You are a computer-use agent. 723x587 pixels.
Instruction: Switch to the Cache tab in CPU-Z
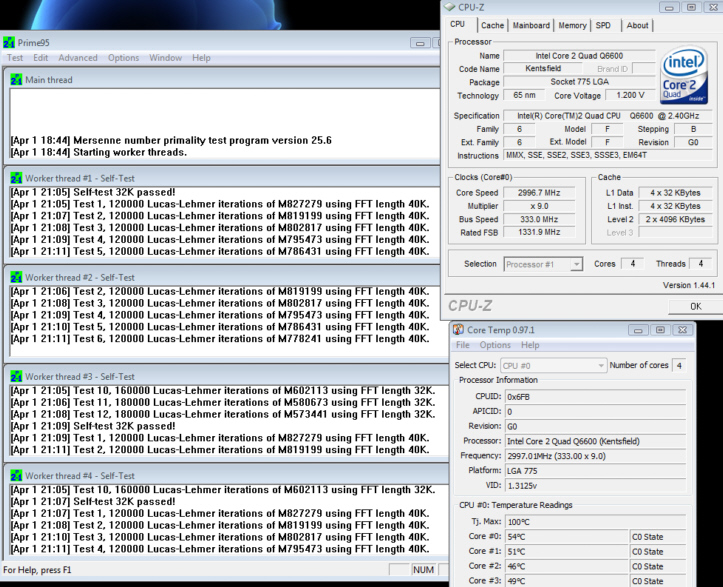coord(492,25)
